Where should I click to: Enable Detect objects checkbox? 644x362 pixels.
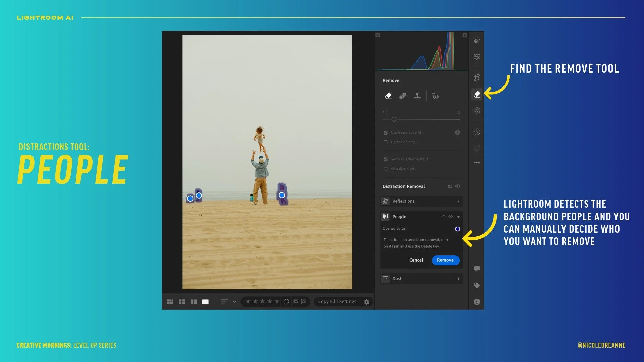click(385, 142)
